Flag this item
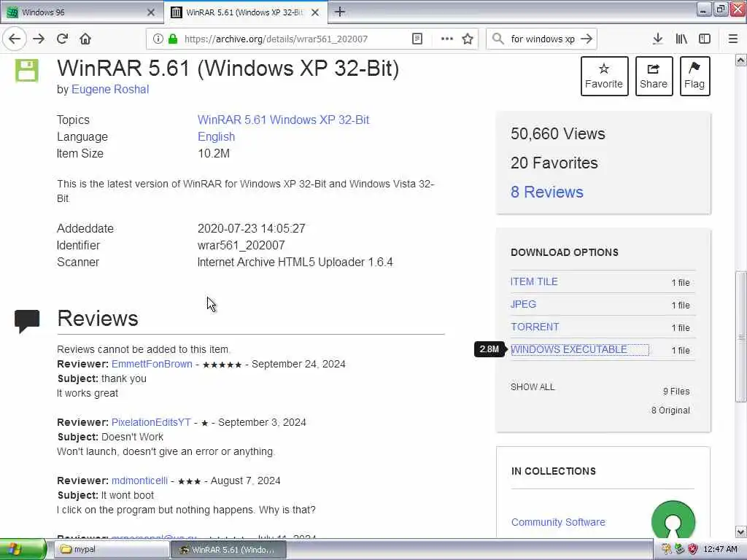This screenshot has width=747, height=560. pos(694,76)
